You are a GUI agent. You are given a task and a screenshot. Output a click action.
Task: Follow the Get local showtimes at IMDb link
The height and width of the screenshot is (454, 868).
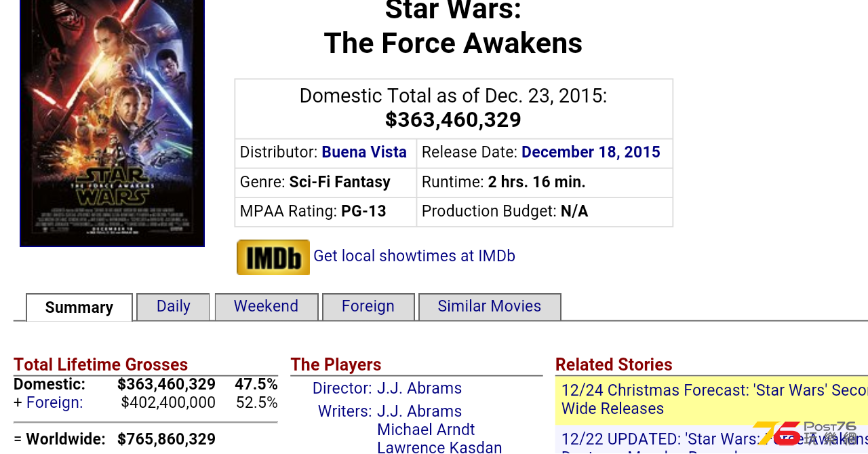(x=414, y=256)
